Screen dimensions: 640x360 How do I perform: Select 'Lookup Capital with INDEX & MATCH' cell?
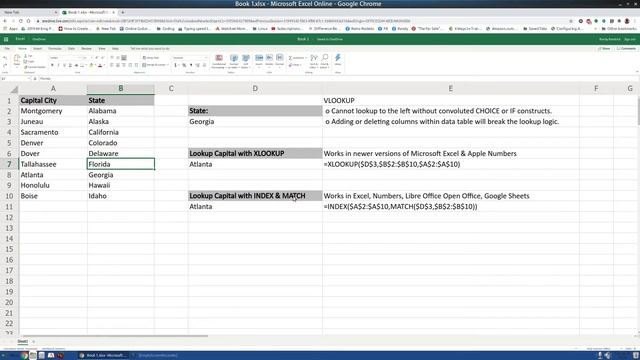(255, 196)
